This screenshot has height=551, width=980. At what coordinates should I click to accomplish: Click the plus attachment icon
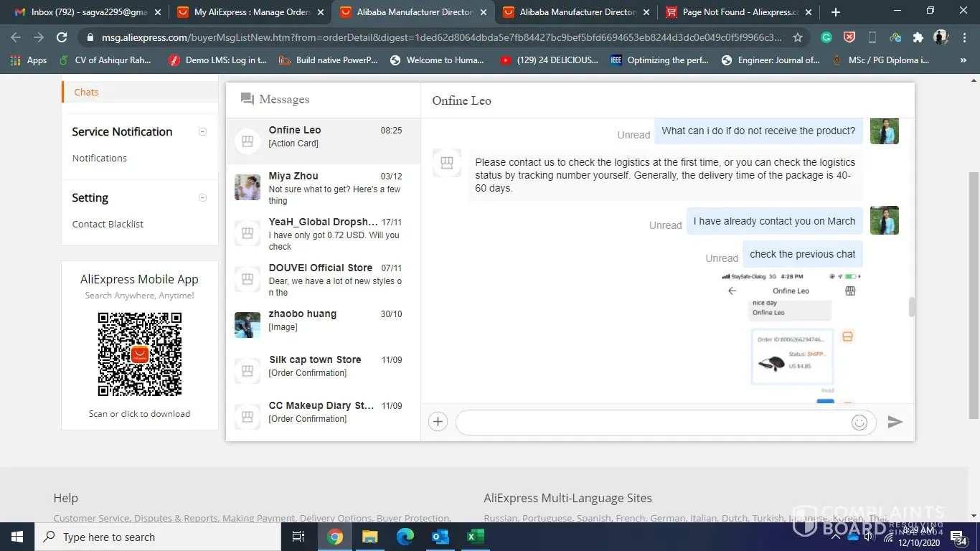coord(438,422)
